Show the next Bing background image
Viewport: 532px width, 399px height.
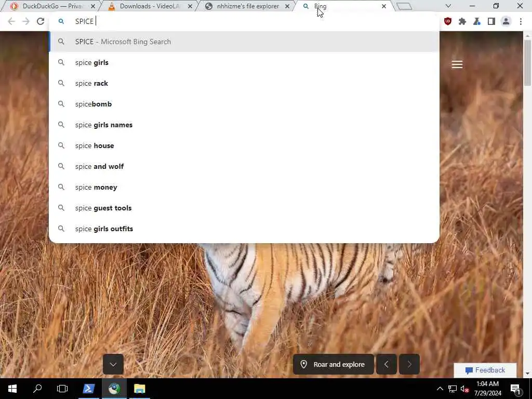[x=409, y=364]
